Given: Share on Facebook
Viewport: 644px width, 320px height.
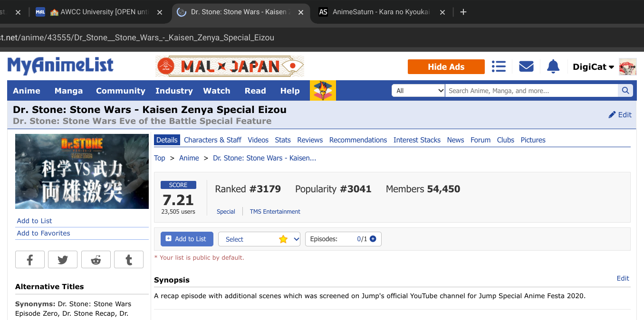Looking at the screenshot, I should [x=30, y=260].
